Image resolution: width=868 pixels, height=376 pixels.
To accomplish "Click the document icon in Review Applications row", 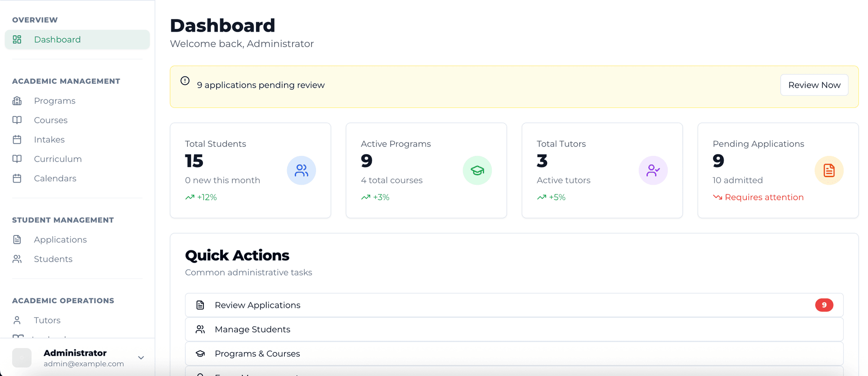I will (200, 305).
